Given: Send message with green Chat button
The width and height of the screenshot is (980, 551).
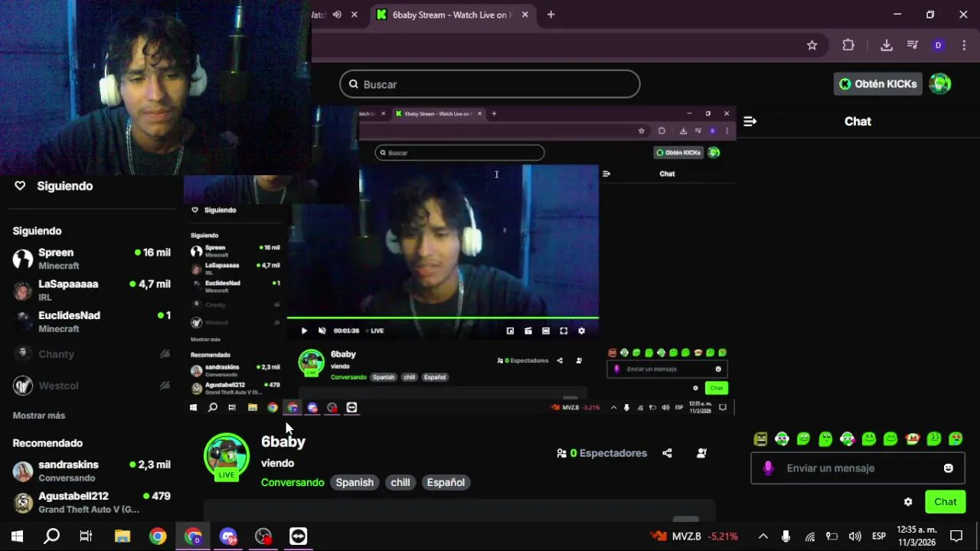Looking at the screenshot, I should tap(945, 502).
